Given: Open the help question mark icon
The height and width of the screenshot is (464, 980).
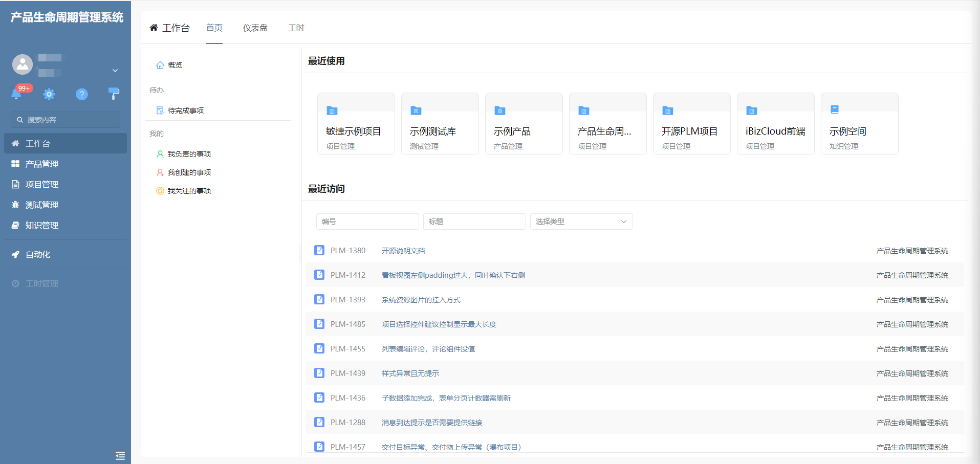Looking at the screenshot, I should click(x=82, y=94).
